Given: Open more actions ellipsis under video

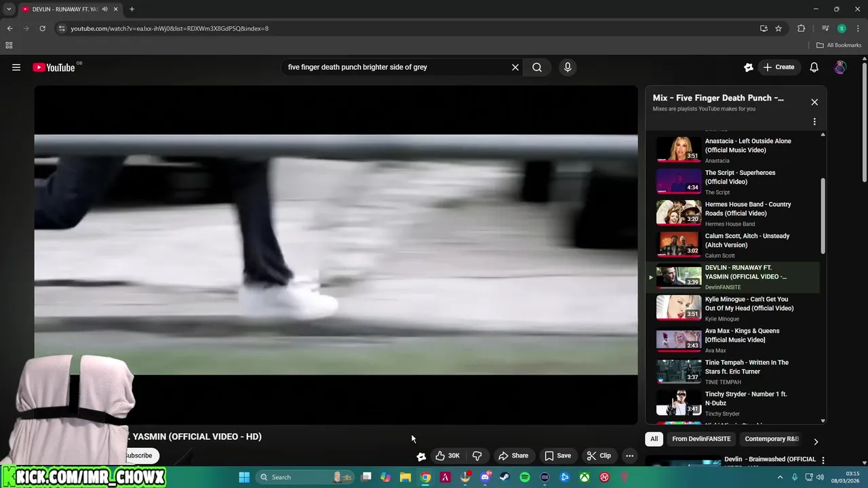Looking at the screenshot, I should [630, 455].
